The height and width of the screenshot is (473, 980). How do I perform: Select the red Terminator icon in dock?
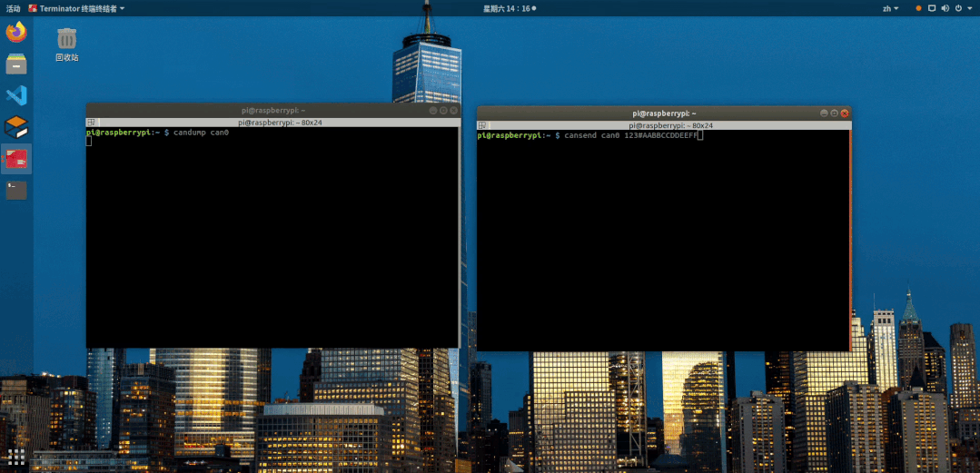coord(16,159)
